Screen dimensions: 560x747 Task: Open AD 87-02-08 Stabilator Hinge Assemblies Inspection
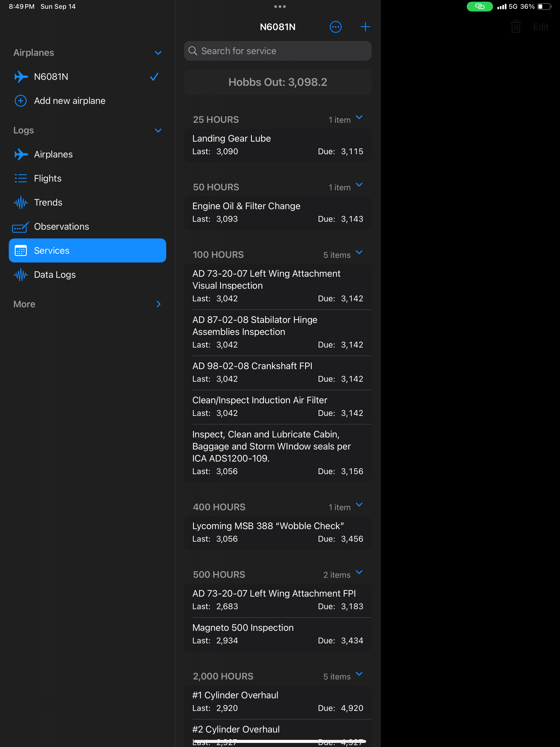(278, 333)
